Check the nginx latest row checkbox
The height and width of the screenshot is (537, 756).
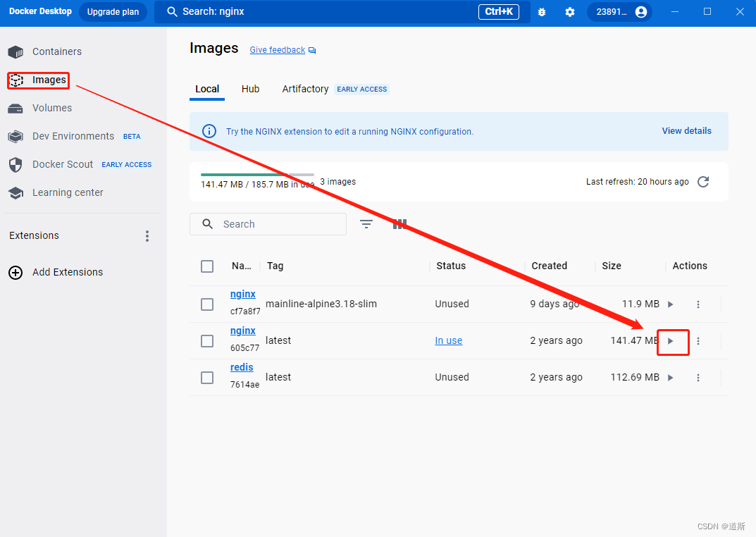coord(207,341)
